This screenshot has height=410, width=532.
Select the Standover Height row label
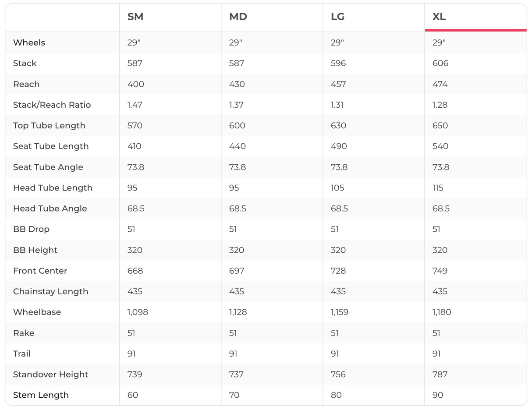coord(50,374)
